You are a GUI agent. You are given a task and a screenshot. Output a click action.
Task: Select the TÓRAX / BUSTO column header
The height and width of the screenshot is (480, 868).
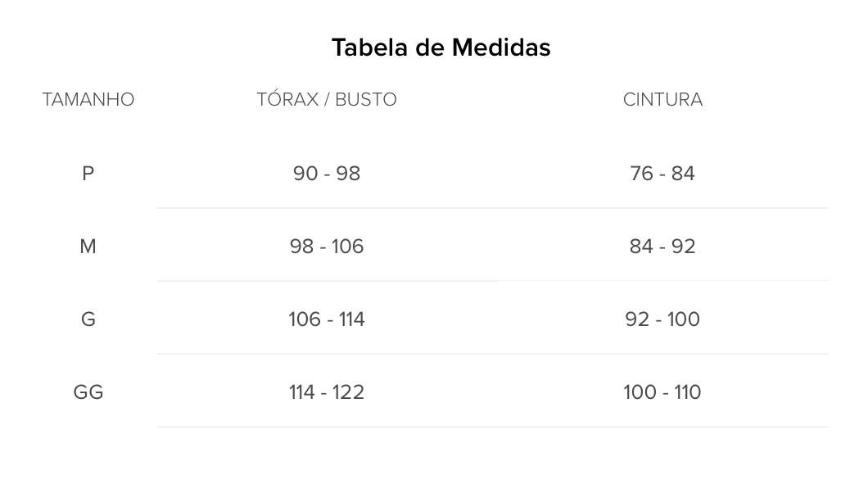327,99
